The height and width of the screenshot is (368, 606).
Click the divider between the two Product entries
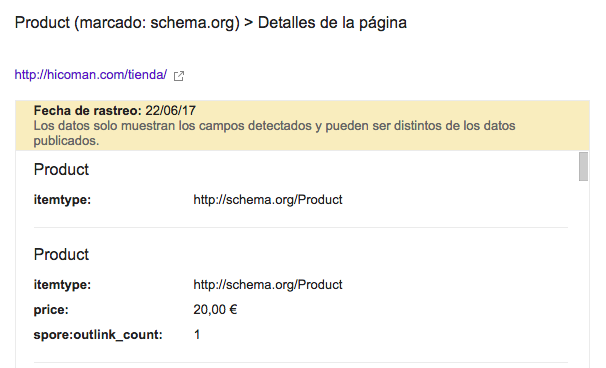pos(301,228)
